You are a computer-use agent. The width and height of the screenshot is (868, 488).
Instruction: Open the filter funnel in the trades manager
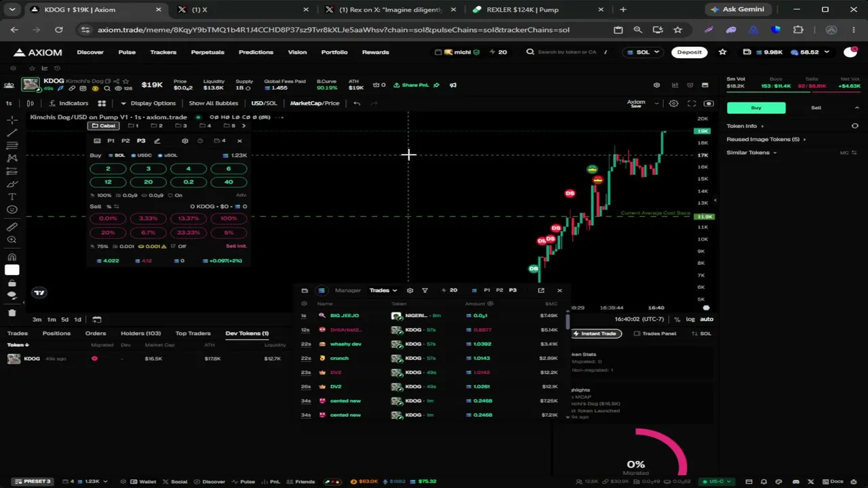point(425,290)
